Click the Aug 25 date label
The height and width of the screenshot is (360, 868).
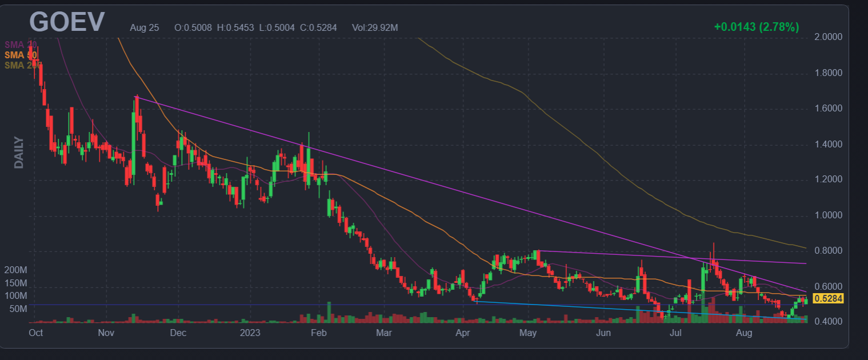tap(145, 27)
